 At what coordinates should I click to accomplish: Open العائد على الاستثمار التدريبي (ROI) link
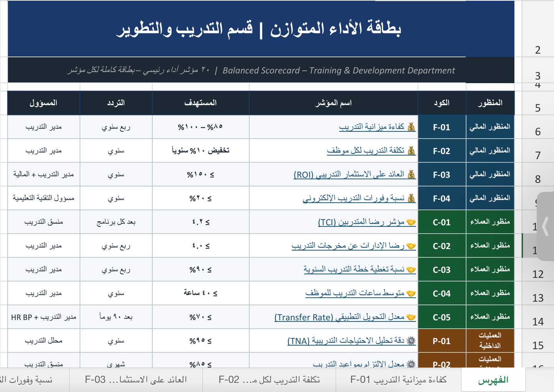coord(349,174)
